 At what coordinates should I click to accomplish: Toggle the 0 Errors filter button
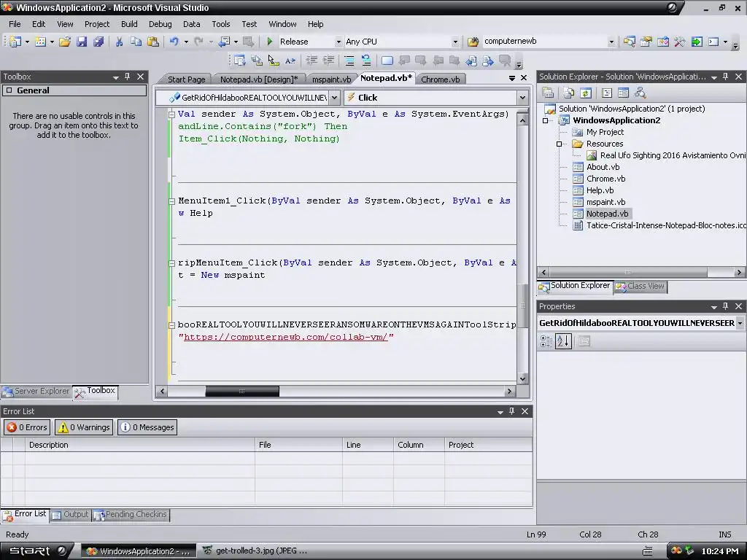coord(27,427)
